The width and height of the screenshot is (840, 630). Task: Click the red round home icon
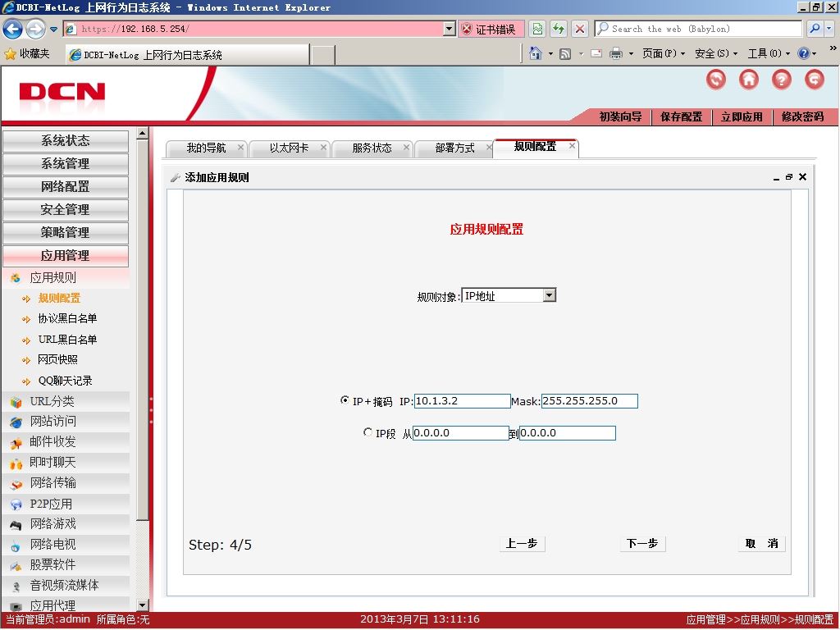(748, 80)
